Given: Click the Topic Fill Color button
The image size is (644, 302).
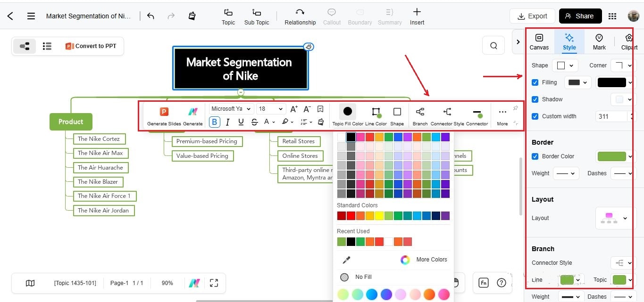Looking at the screenshot, I should tap(348, 116).
